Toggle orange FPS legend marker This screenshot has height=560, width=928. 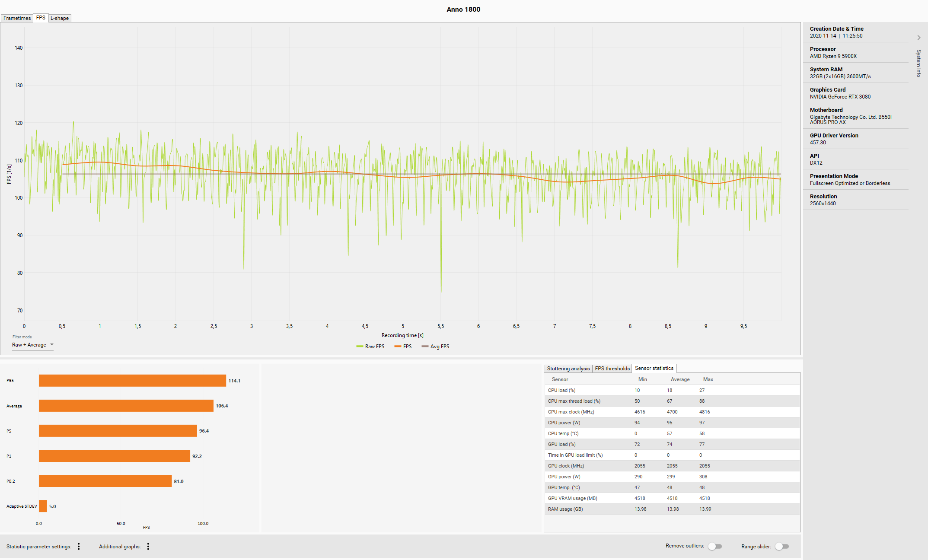coord(398,347)
